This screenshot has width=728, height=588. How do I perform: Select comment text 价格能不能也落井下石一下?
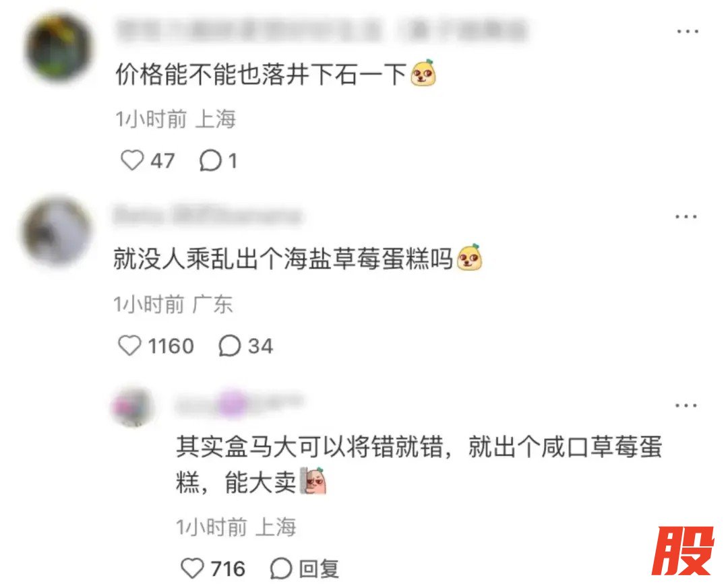click(x=262, y=74)
